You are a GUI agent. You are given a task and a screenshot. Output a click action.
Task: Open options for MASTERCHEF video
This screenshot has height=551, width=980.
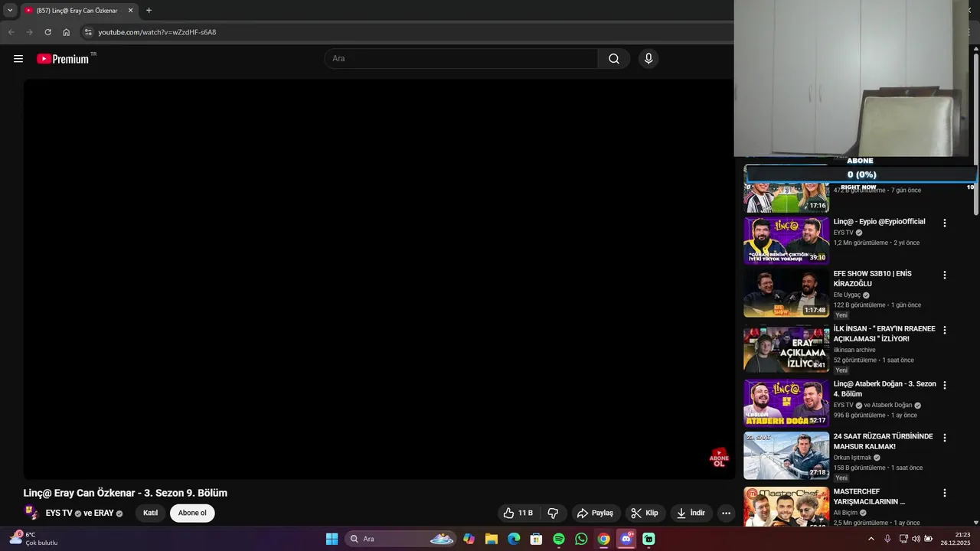coord(944,493)
